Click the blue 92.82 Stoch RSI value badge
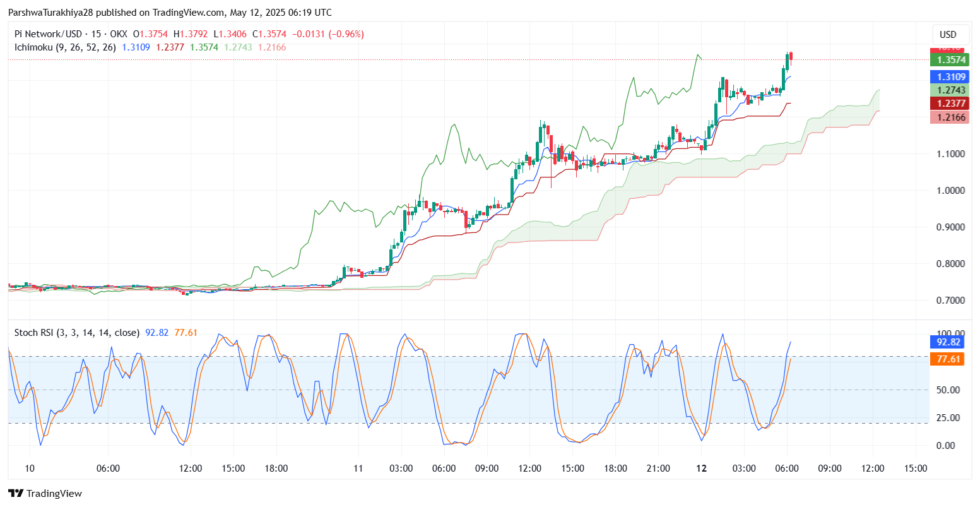 click(948, 342)
